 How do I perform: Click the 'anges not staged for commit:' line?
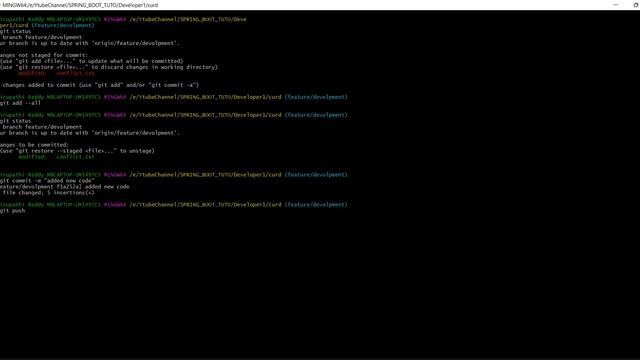44,55
